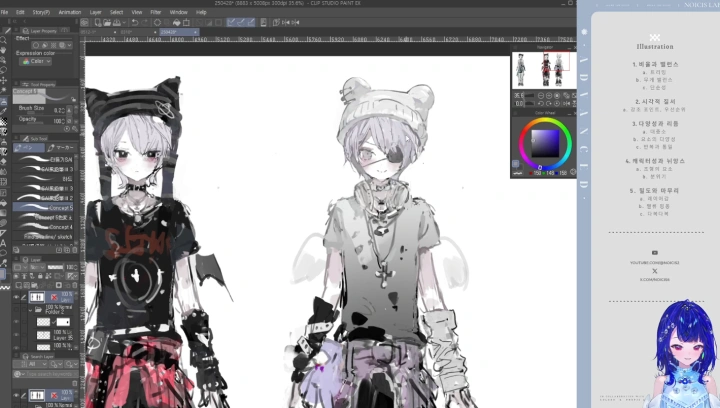The height and width of the screenshot is (408, 720).
Task: Open the Window menu
Action: pyautogui.click(x=179, y=12)
